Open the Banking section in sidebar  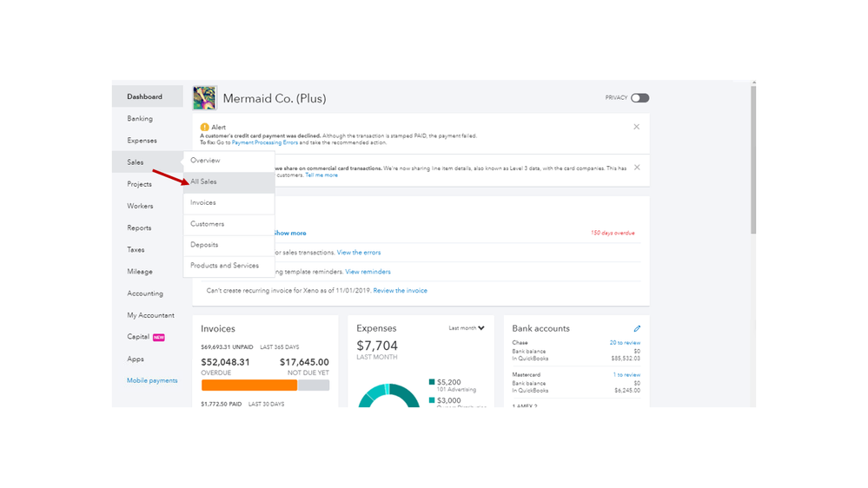click(x=140, y=119)
